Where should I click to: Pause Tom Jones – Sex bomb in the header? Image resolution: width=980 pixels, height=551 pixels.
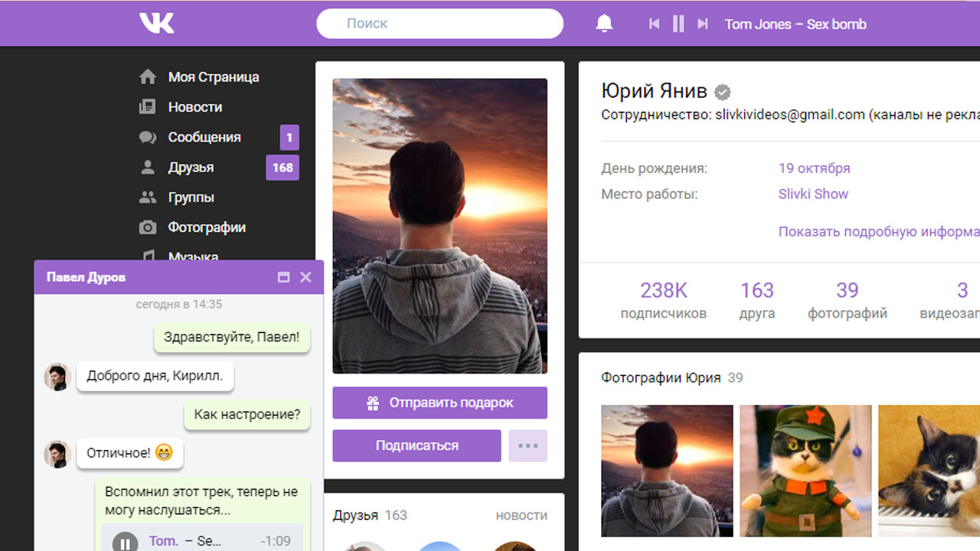click(x=678, y=23)
